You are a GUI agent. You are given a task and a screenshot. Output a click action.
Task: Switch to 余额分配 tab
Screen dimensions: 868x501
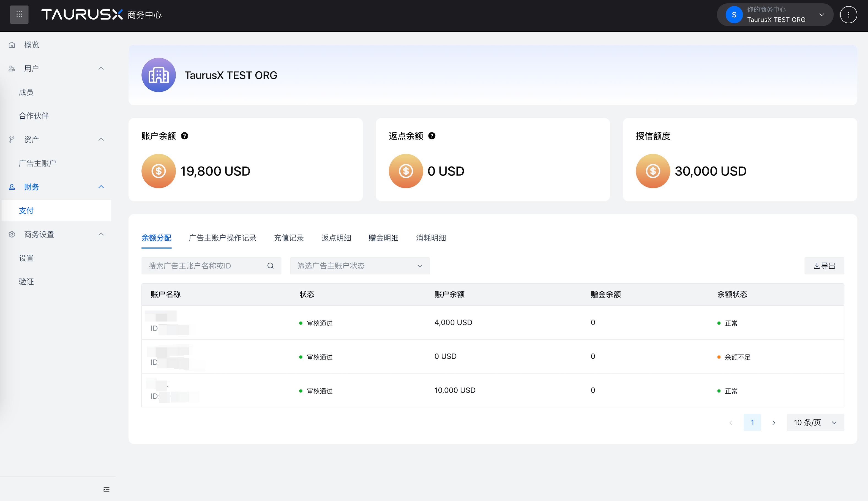(x=157, y=238)
